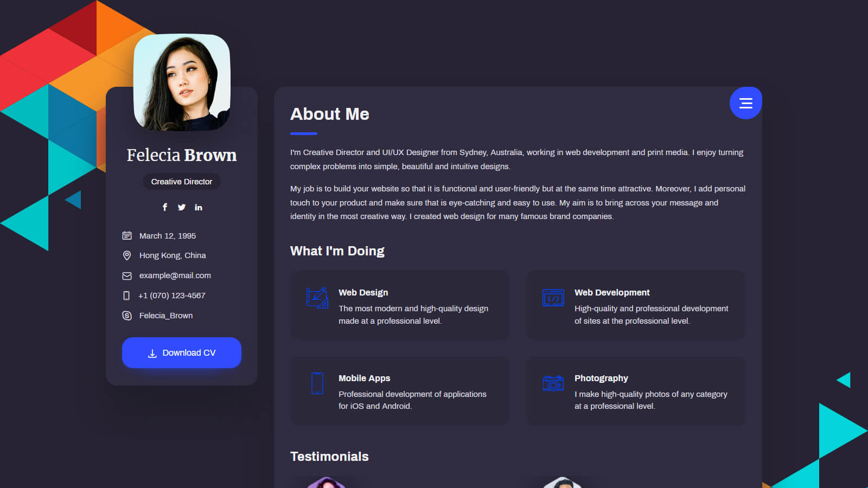868x488 pixels.
Task: Click Felecia Brown's profile photo
Action: coord(182,82)
